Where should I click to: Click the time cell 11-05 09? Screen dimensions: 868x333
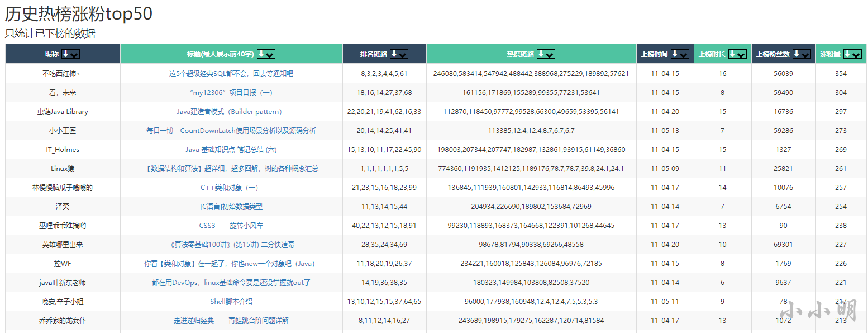(665, 169)
